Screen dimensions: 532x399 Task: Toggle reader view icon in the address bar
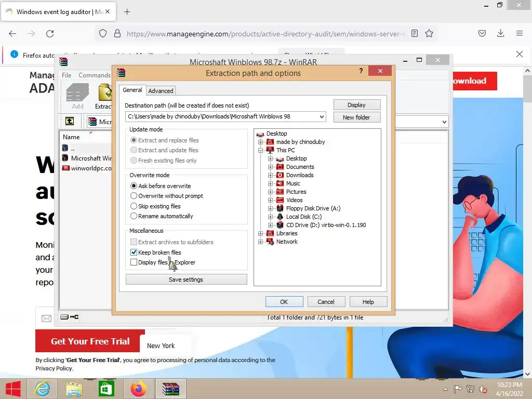click(414, 33)
